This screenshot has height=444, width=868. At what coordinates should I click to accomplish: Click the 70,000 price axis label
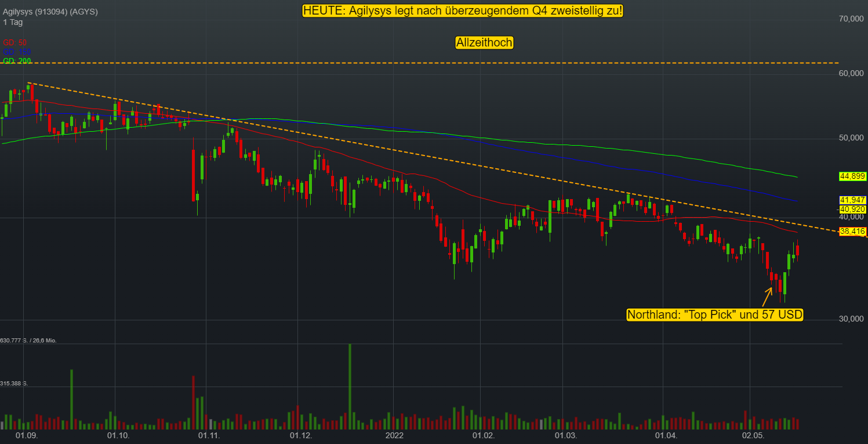(851, 19)
